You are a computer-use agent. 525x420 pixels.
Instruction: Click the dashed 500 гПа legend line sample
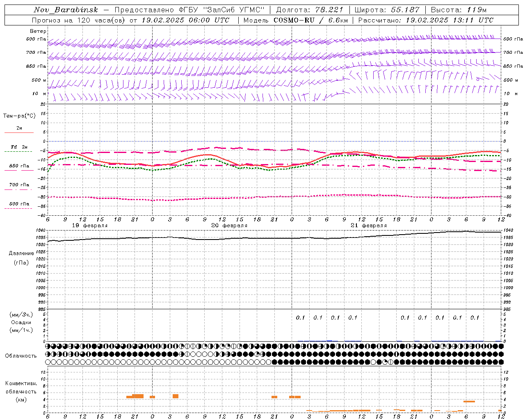tap(18, 209)
